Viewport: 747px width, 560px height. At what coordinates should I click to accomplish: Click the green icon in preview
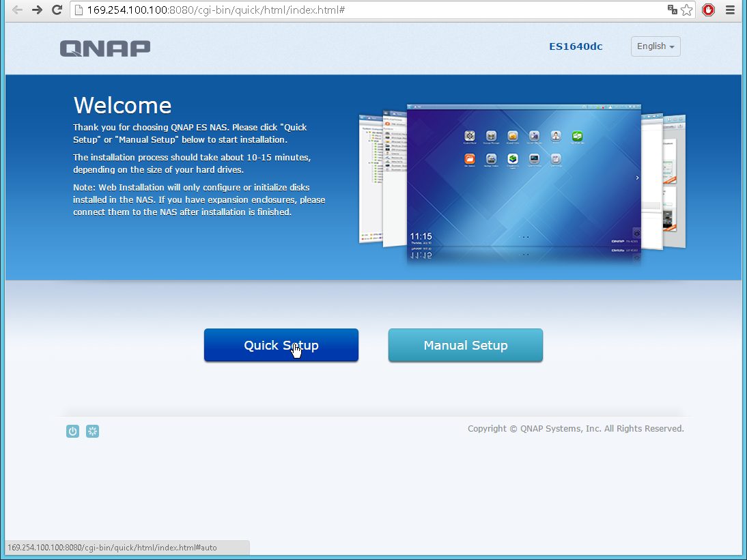577,137
